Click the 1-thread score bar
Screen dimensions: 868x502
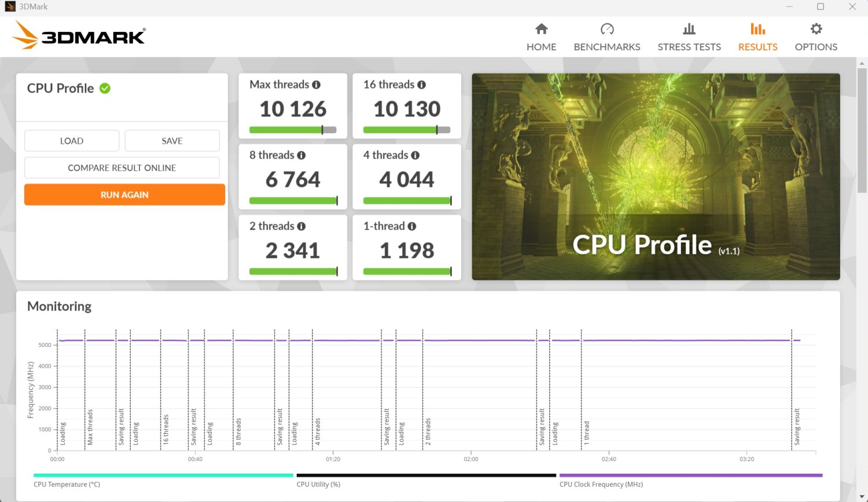[407, 271]
